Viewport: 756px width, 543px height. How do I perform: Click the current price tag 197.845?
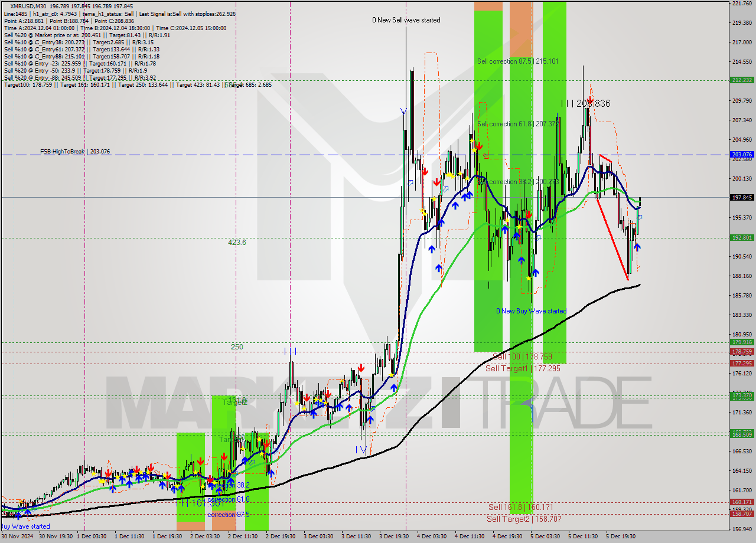pyautogui.click(x=742, y=197)
